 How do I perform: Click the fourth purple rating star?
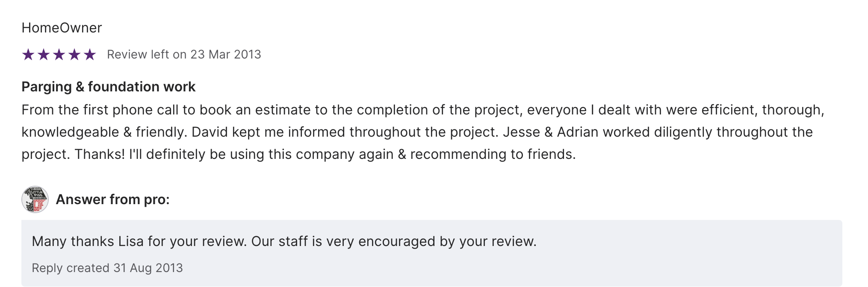click(74, 55)
